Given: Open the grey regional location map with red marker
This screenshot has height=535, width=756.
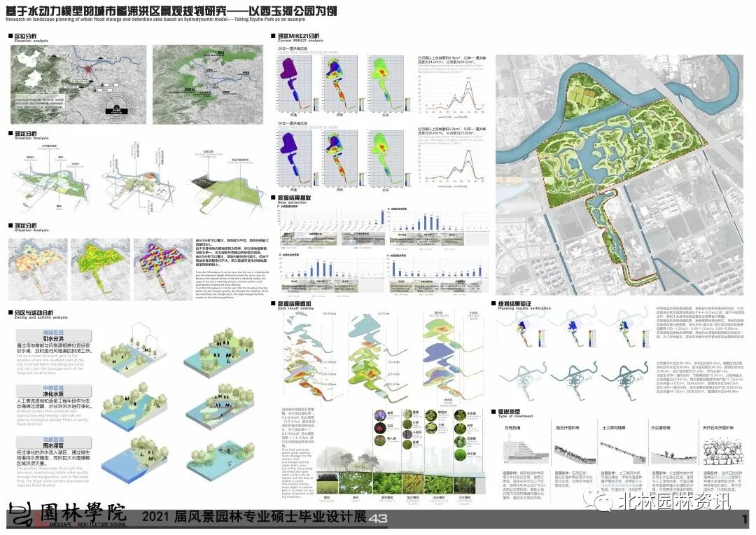Looking at the screenshot, I should (78, 85).
